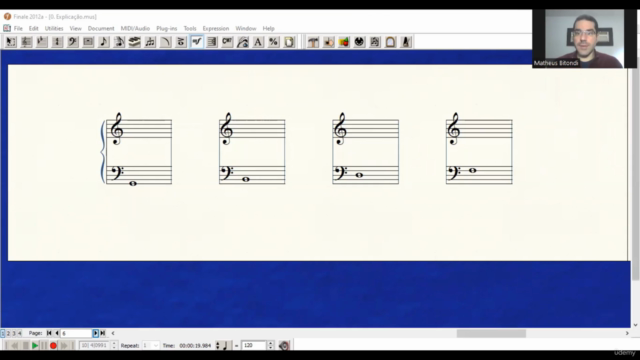The width and height of the screenshot is (640, 360).
Task: Go to the next page
Action: (x=96, y=333)
